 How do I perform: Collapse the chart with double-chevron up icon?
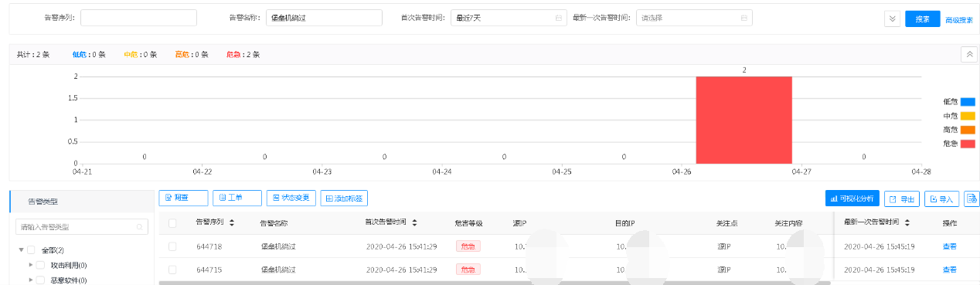point(968,54)
